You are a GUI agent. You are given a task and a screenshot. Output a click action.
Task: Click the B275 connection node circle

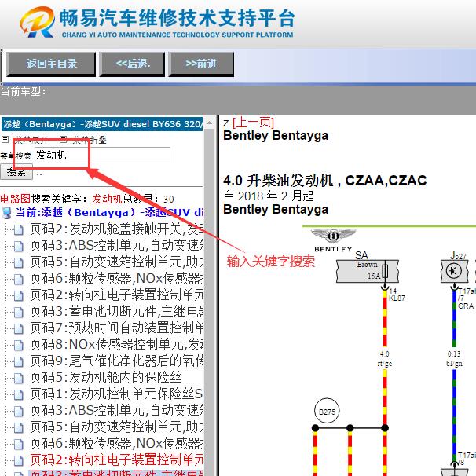click(x=327, y=412)
